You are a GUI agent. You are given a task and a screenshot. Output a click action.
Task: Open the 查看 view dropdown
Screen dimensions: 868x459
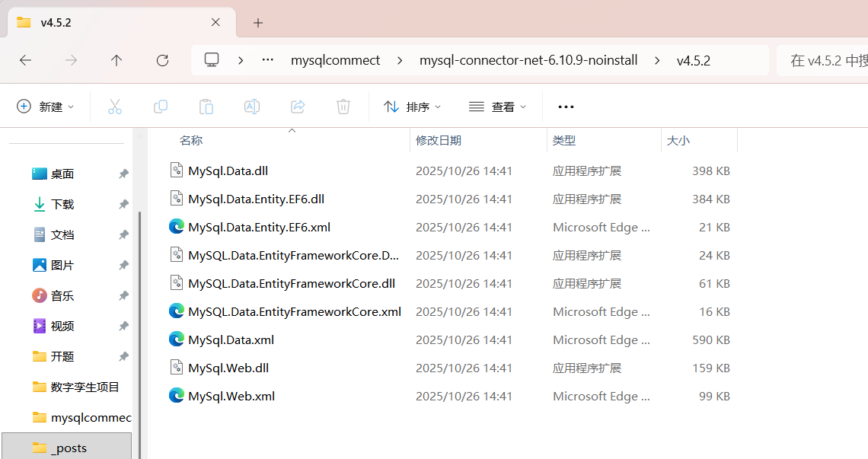point(498,107)
